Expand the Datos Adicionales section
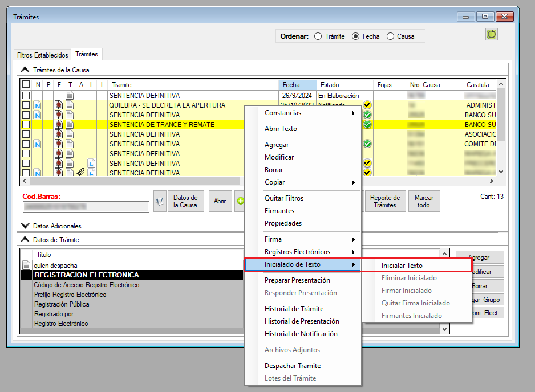The height and width of the screenshot is (392, 535). tap(25, 226)
